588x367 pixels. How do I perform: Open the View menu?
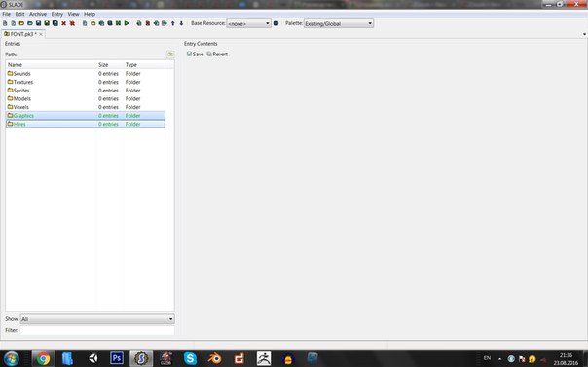pos(74,14)
